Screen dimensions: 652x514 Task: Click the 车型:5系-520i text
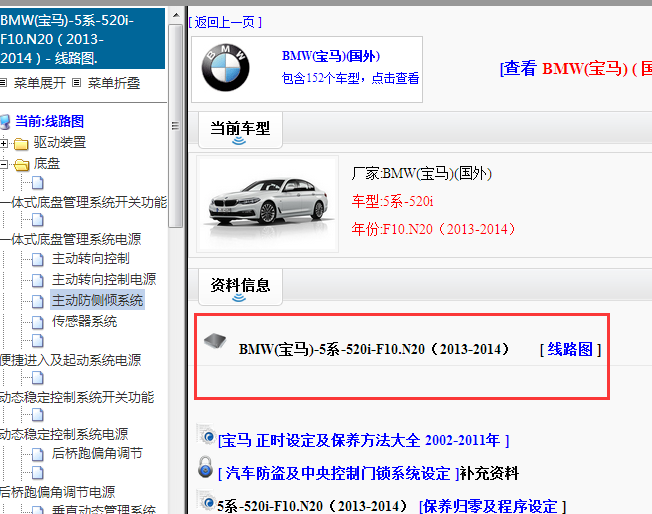[392, 201]
